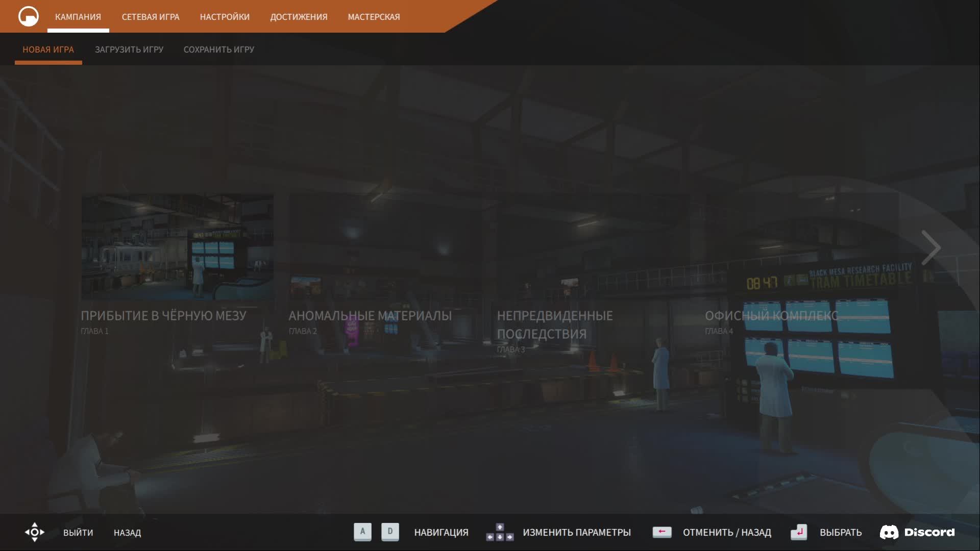Screen dimensions: 980x551
Task: Click the ИЗМЕНИТЬ ПАРАМЕТРЫ label
Action: coord(577,533)
